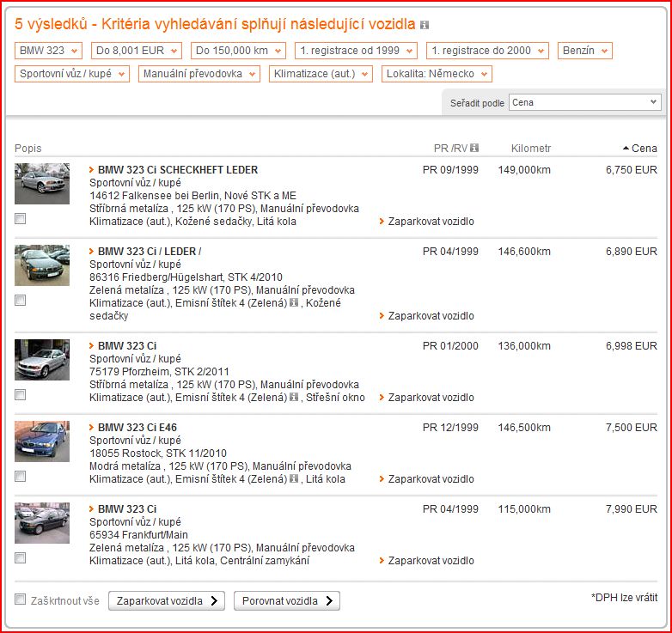Click the Porovnat vozidla button

pos(287,601)
